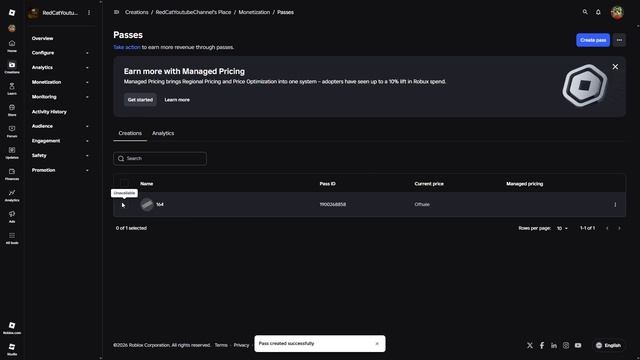
Task: Click the Monetization breadcrumb
Action: coord(254,12)
